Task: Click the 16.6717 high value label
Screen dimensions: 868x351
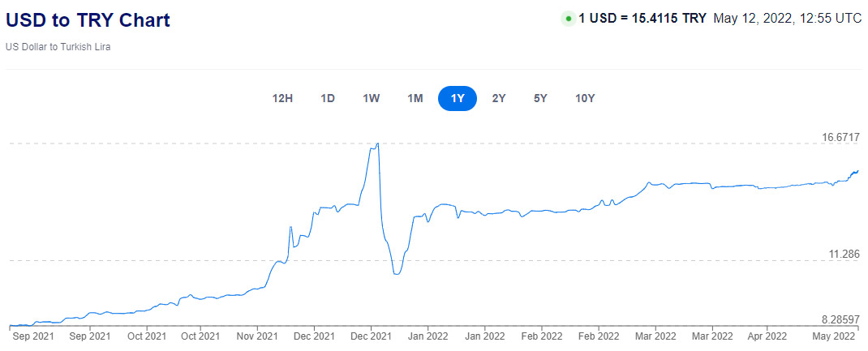Action: [x=840, y=137]
